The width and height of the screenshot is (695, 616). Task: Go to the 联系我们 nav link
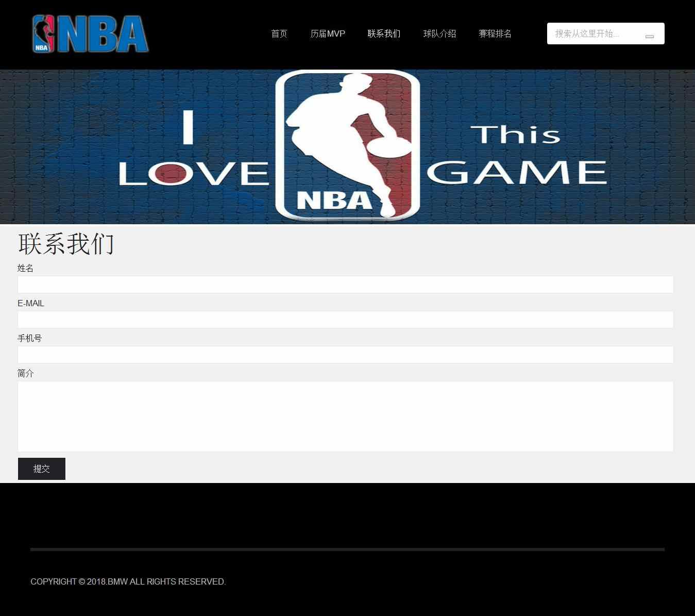(x=384, y=34)
